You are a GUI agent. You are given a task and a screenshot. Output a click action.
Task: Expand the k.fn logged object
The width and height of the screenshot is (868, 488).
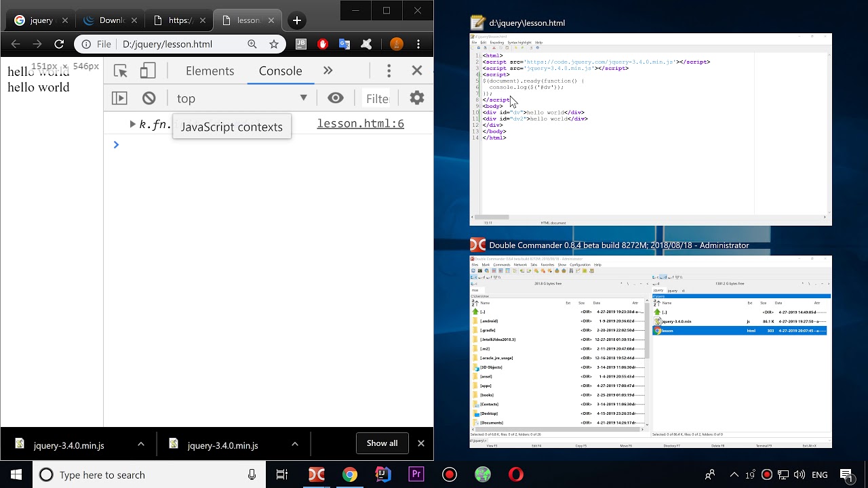(133, 124)
